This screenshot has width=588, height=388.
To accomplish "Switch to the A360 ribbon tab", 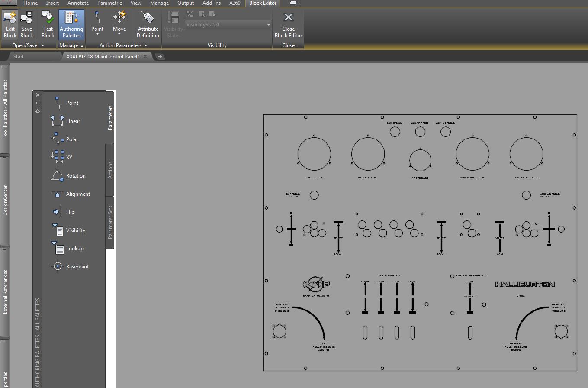I will 235,3.
